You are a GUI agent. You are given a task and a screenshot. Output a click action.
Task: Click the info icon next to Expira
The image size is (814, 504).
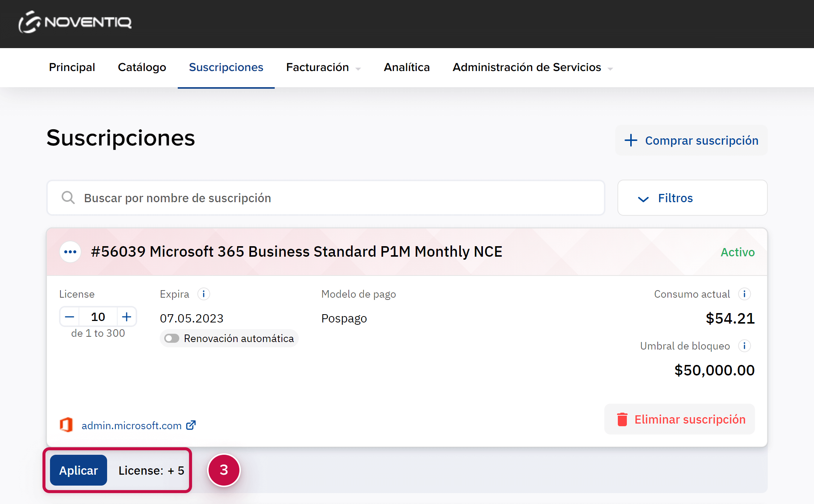(204, 294)
